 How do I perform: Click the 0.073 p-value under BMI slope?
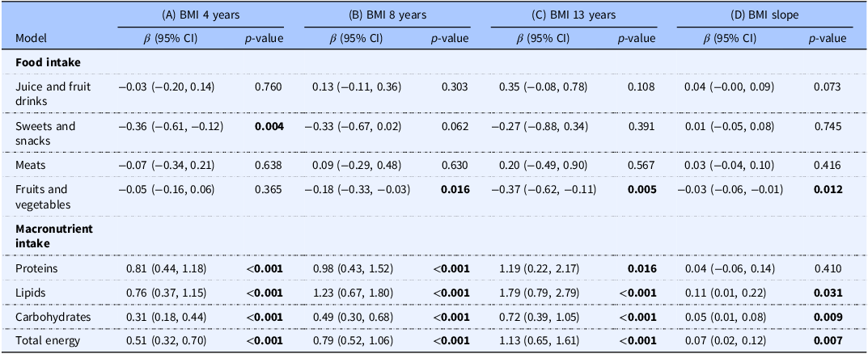(831, 86)
